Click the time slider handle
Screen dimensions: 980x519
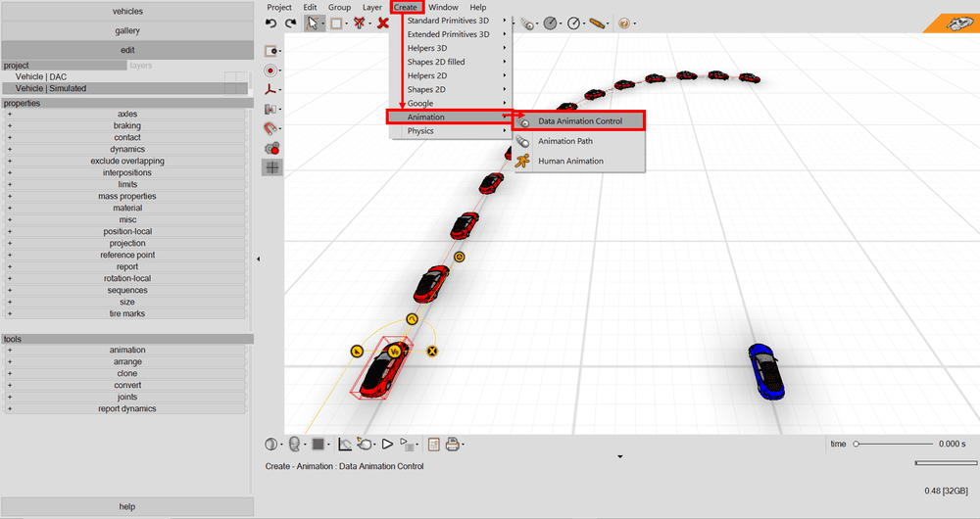pos(857,444)
